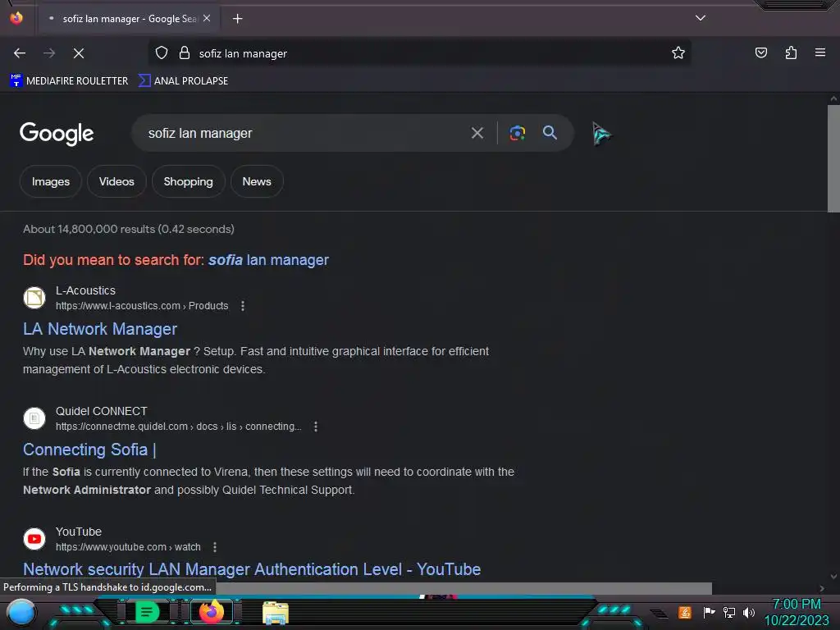Image resolution: width=840 pixels, height=630 pixels.
Task: Click the results count text
Action: click(129, 230)
